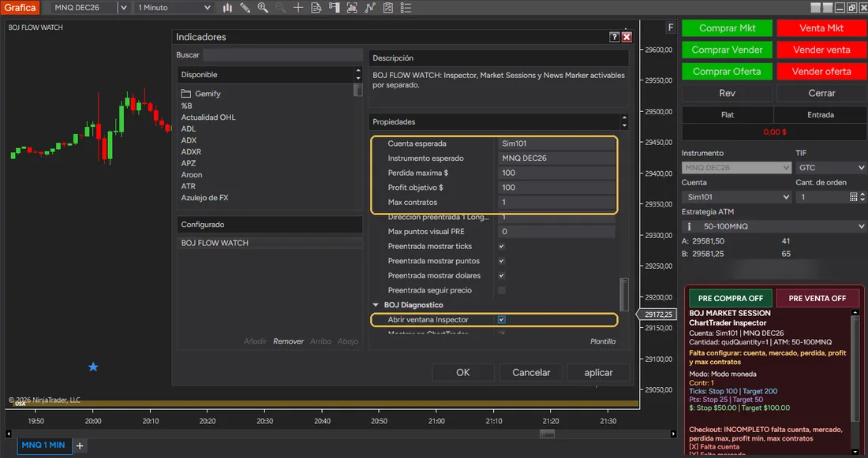Click the list icon at toolbar end

click(x=406, y=8)
